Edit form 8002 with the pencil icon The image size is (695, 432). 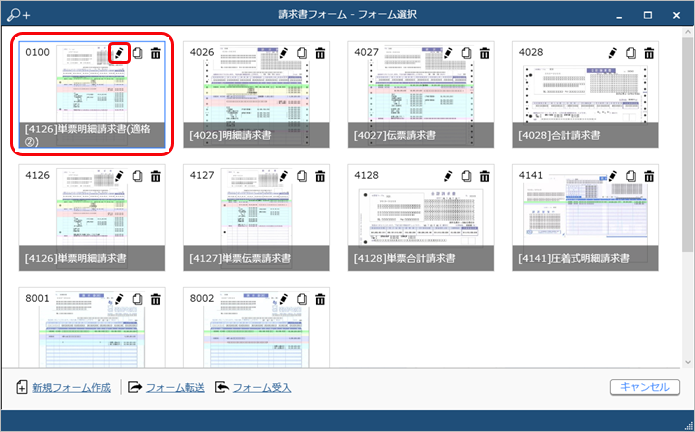click(x=284, y=299)
